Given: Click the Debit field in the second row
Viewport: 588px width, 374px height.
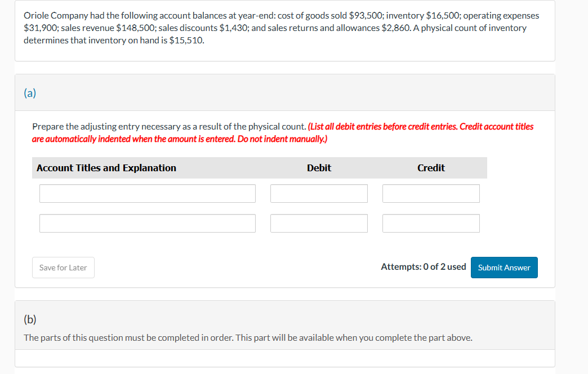Looking at the screenshot, I should pyautogui.click(x=319, y=223).
